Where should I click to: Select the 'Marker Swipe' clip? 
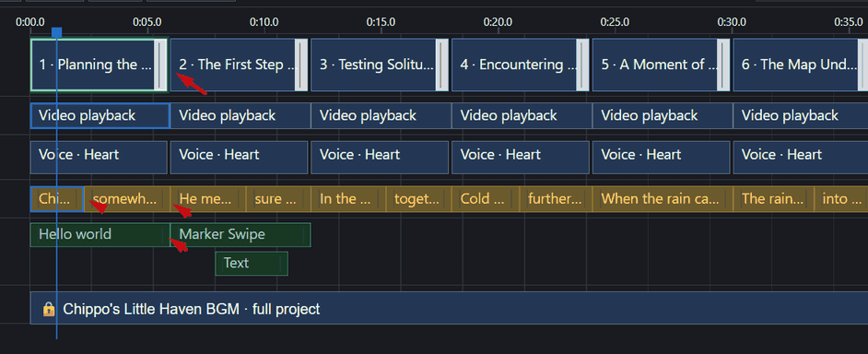pos(240,234)
